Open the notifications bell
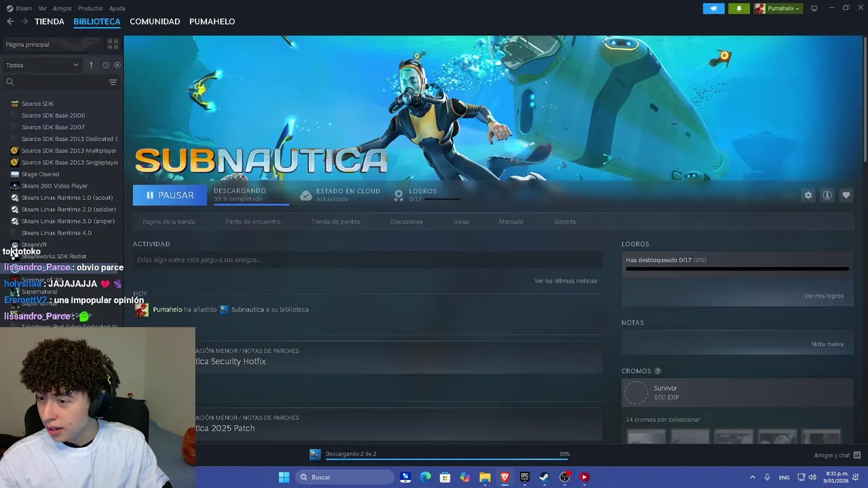This screenshot has width=868, height=488. pos(739,8)
